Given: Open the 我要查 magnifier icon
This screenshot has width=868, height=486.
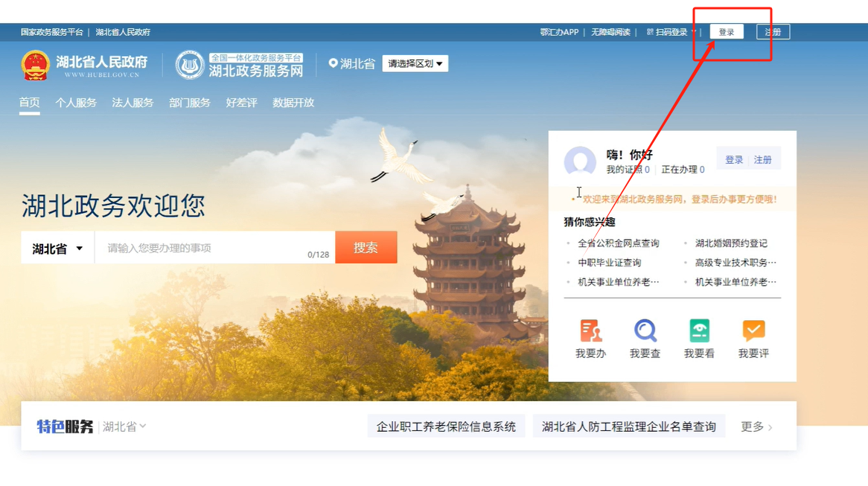Looking at the screenshot, I should click(645, 330).
